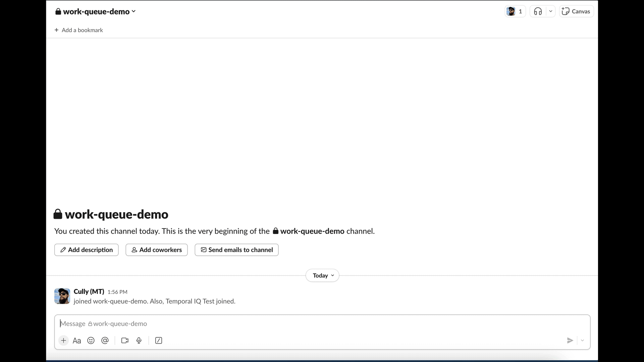644x362 pixels.
Task: Open the Today date divider dropdown
Action: pos(322,275)
